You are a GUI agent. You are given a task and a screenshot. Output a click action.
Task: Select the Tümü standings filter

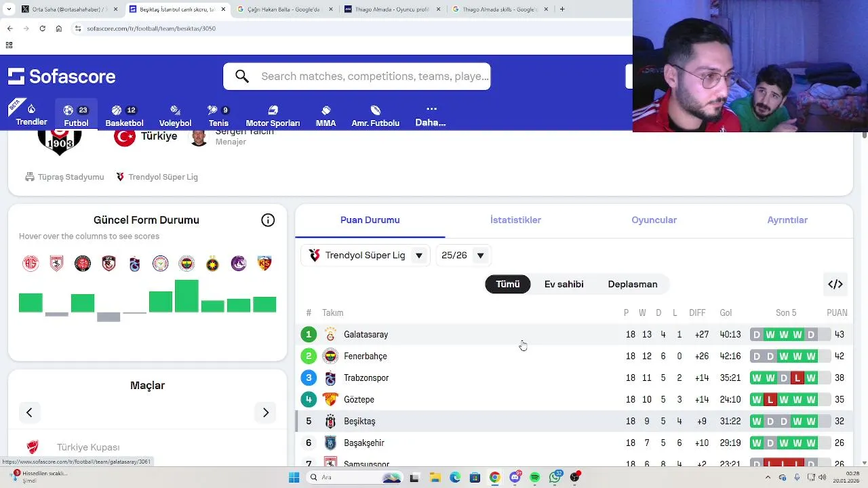pyautogui.click(x=507, y=284)
